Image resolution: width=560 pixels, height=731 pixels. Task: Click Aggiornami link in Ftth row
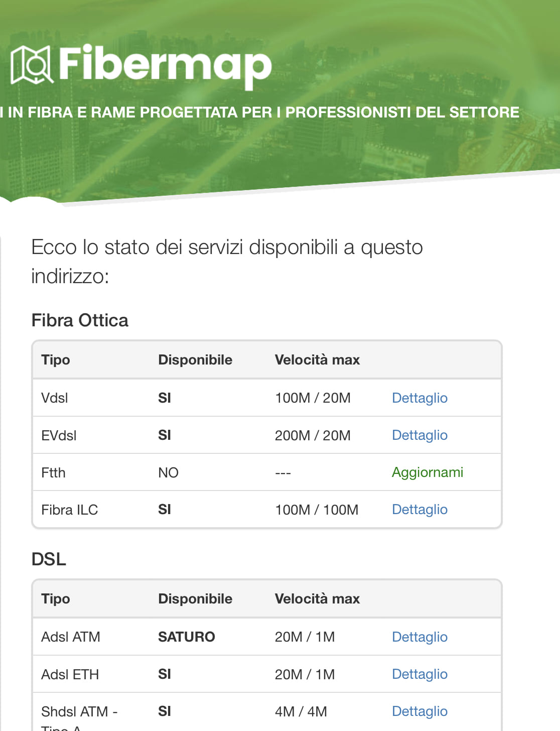click(x=428, y=472)
